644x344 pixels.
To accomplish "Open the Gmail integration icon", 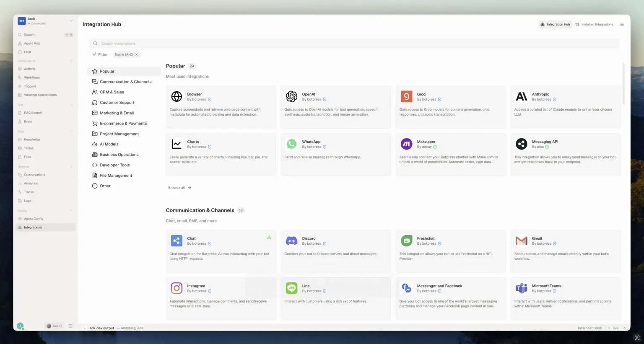I will [521, 241].
